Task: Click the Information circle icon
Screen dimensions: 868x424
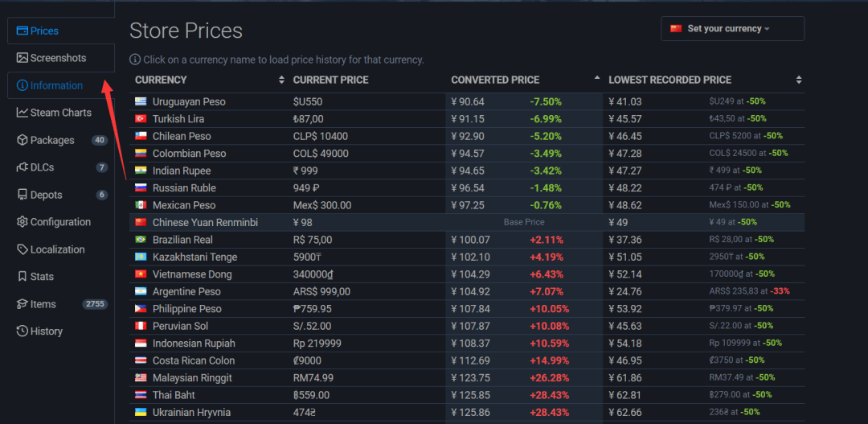Action: [23, 85]
